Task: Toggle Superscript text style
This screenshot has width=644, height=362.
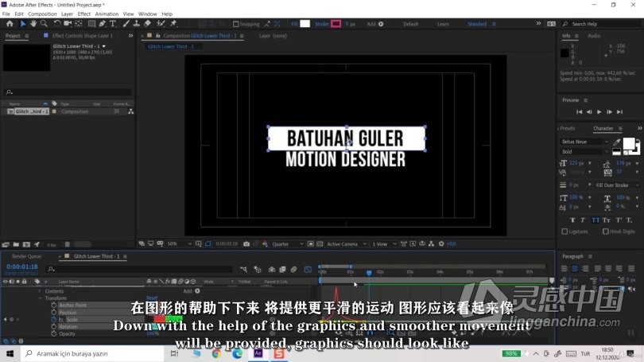Action: click(619, 220)
